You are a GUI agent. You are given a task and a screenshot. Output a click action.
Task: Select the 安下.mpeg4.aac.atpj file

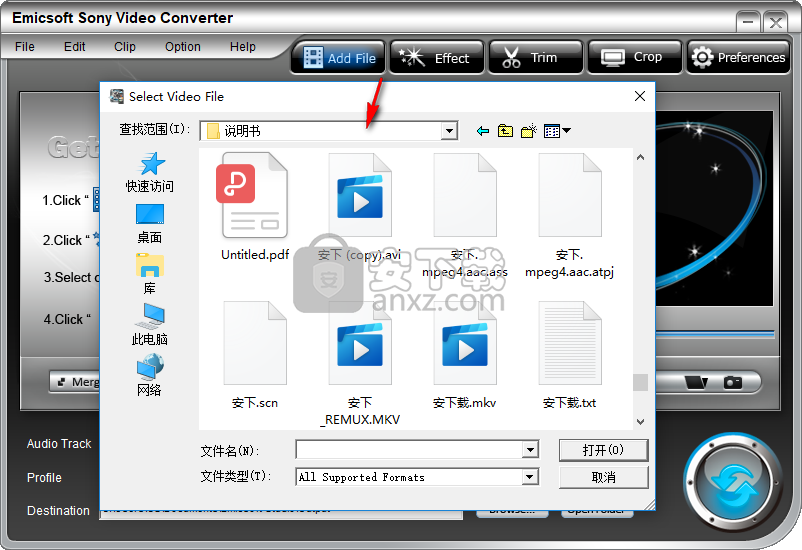click(x=570, y=215)
